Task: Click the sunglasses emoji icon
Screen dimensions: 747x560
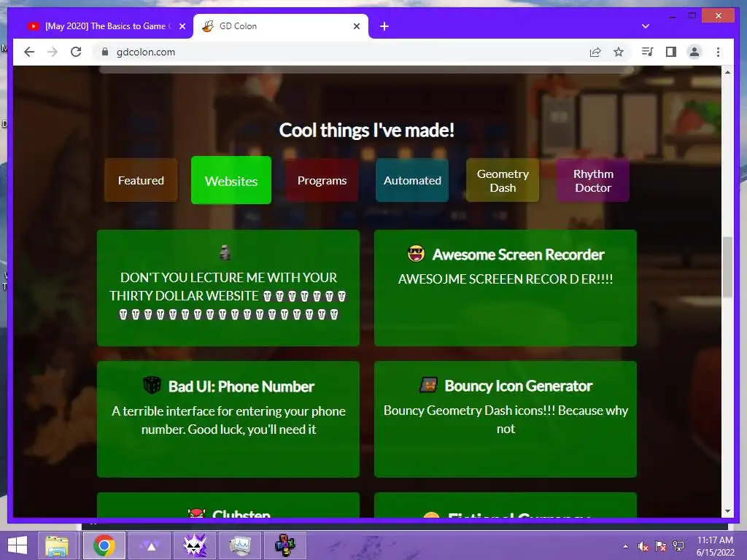Action: coord(416,254)
